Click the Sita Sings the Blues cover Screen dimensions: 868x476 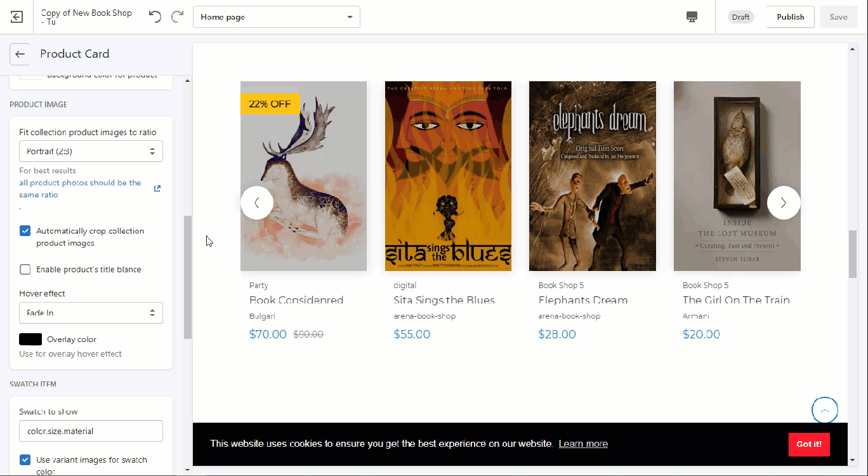tap(448, 176)
